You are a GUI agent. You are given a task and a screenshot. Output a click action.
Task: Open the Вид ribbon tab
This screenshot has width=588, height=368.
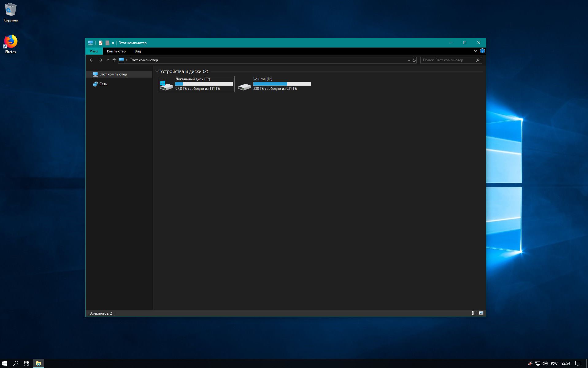[x=138, y=51]
